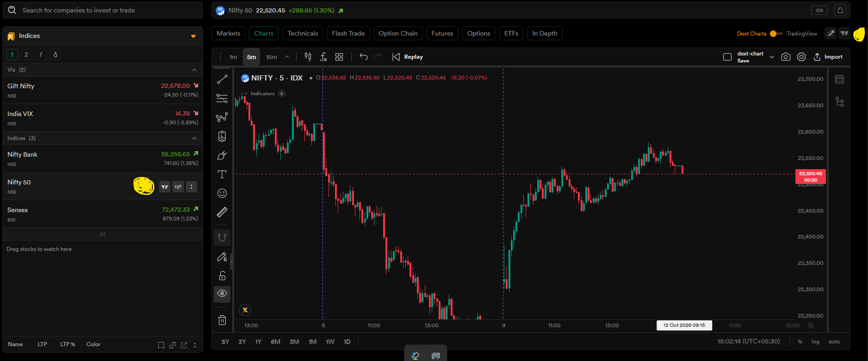Viewport: 868px width, 361px height.
Task: Select the ruler measure tool
Action: pos(222,212)
